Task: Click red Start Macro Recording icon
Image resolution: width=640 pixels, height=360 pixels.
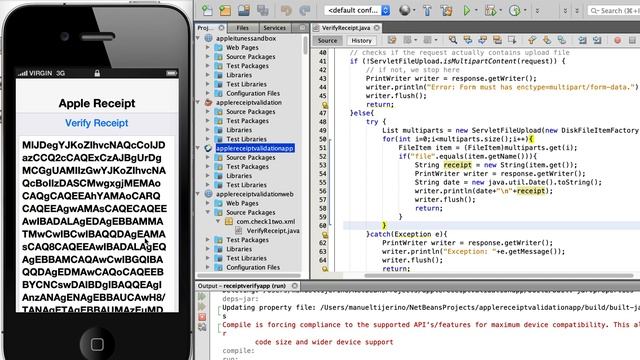Action: pyautogui.click(x=617, y=40)
